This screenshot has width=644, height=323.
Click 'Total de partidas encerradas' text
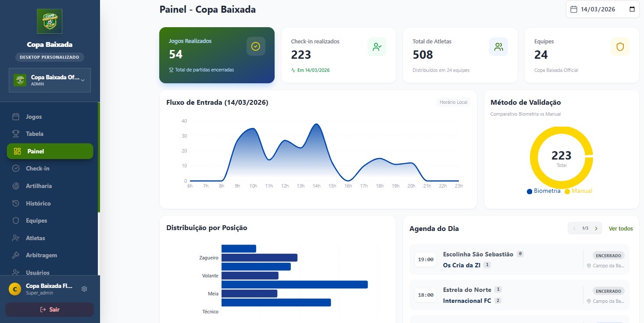coord(204,70)
